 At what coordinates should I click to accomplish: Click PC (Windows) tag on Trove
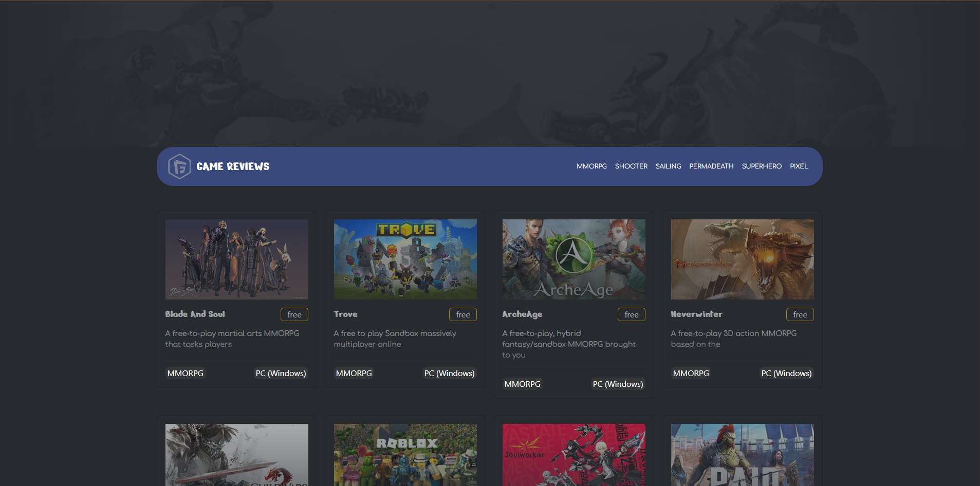click(450, 373)
